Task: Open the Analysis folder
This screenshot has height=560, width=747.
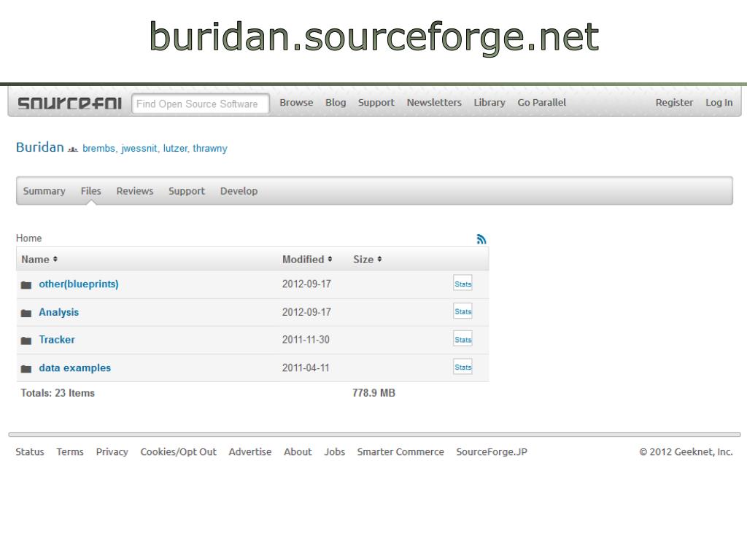Action: pos(58,312)
